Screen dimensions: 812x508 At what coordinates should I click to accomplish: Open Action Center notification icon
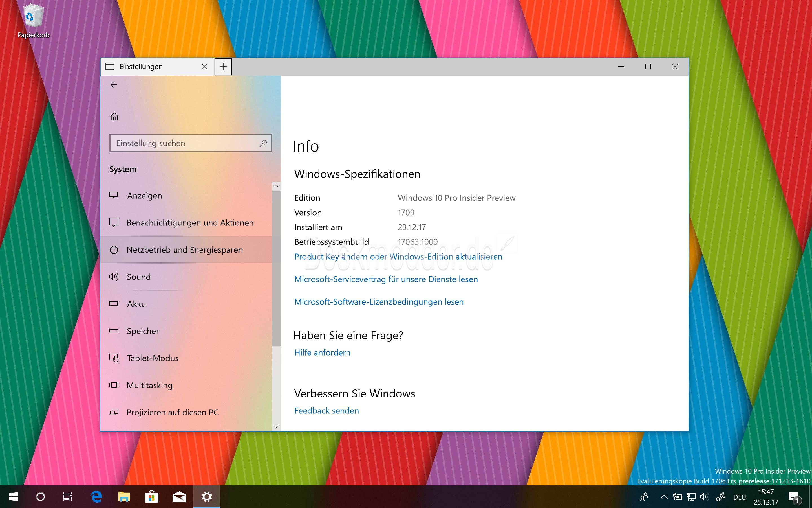pos(795,497)
